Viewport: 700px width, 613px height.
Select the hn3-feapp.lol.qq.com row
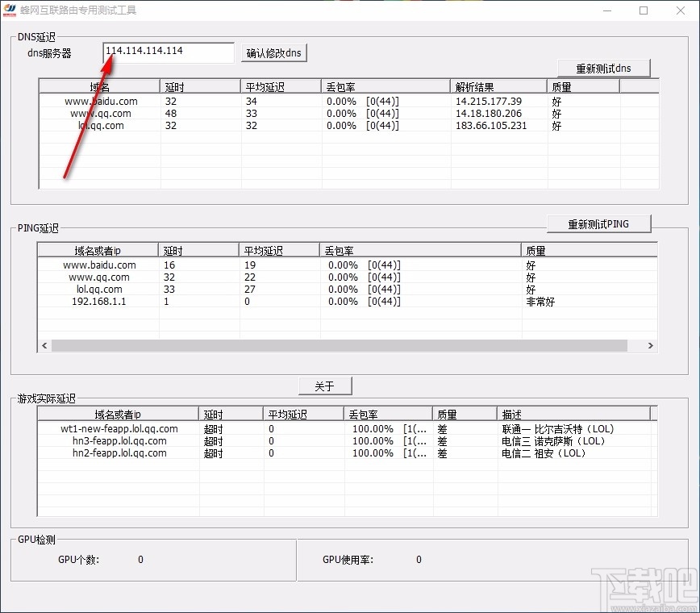(118, 440)
